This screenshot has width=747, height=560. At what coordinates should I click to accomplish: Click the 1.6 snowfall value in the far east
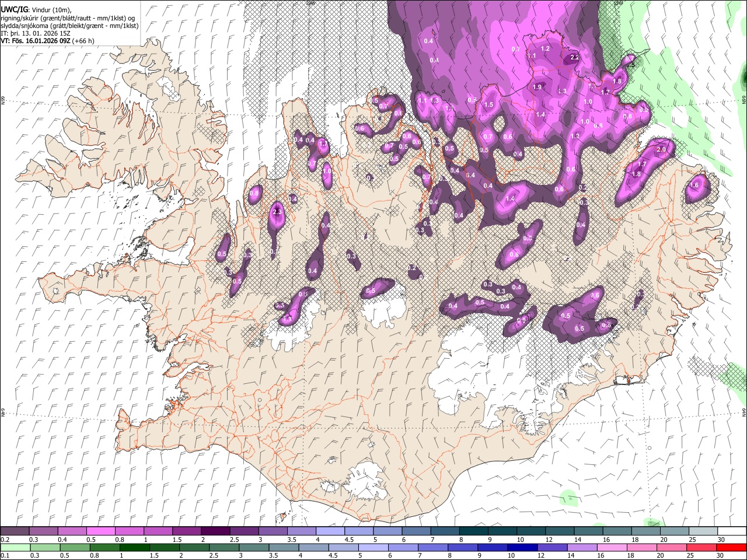pos(694,185)
